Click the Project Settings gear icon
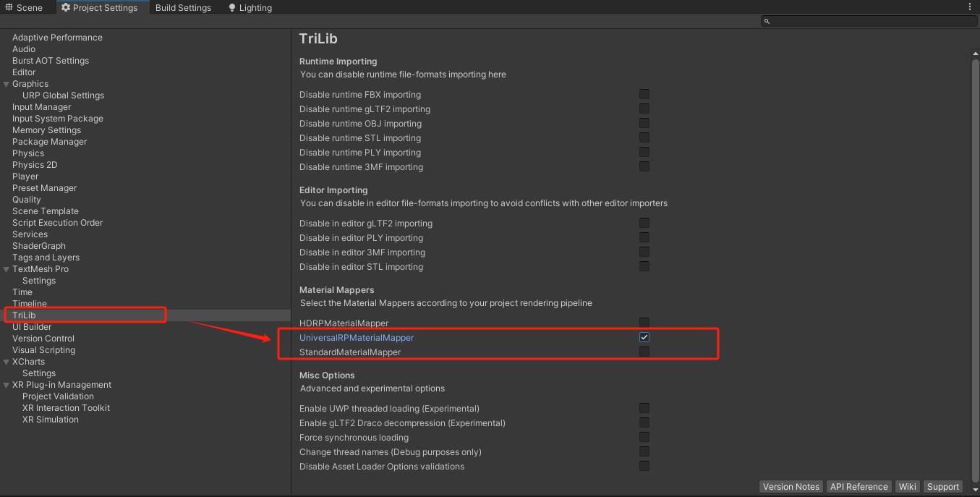 point(66,8)
